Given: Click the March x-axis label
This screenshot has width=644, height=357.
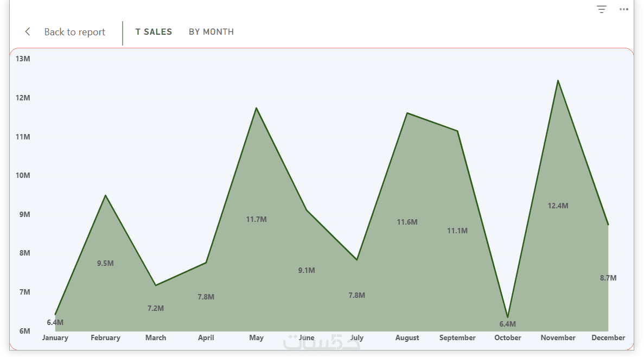Looking at the screenshot, I should [x=156, y=338].
